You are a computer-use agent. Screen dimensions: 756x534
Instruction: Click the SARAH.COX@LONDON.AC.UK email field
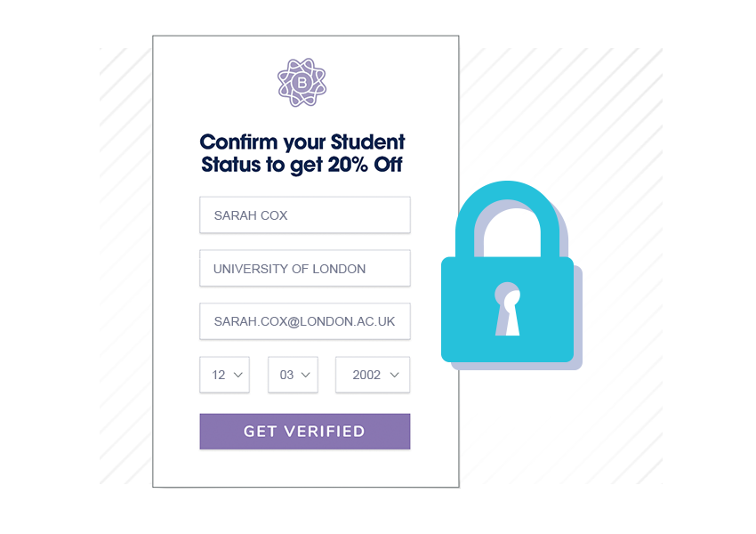tap(305, 321)
